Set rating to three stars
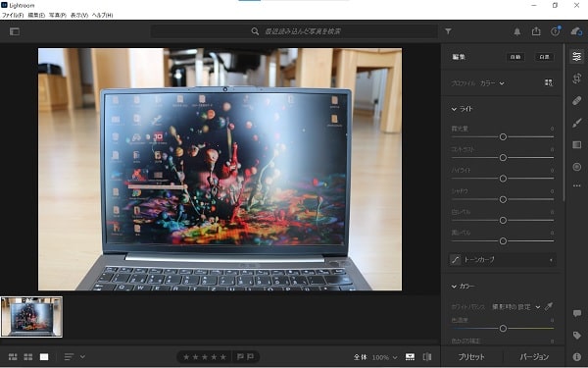Viewport: 588px width, 368px height. tap(205, 357)
